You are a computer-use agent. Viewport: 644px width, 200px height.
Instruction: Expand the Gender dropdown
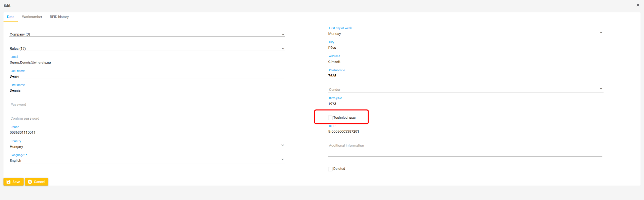[x=465, y=89]
